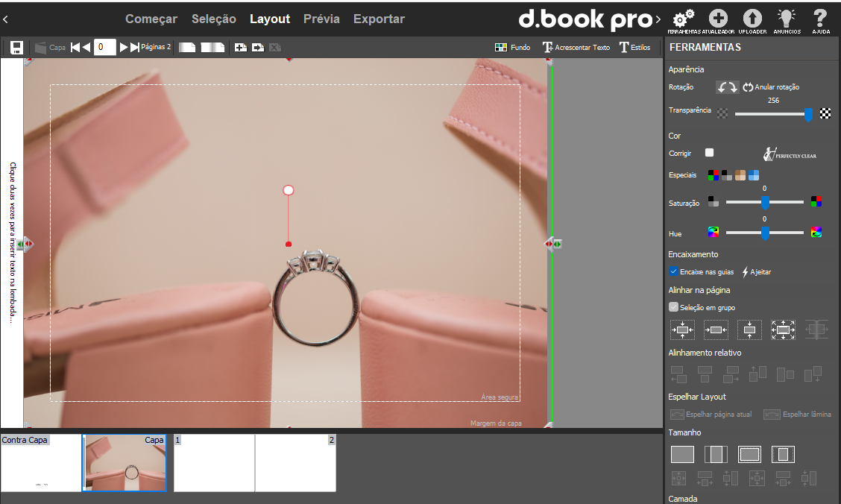Open Ferramentas gear icon
This screenshot has height=504, width=841.
[683, 22]
